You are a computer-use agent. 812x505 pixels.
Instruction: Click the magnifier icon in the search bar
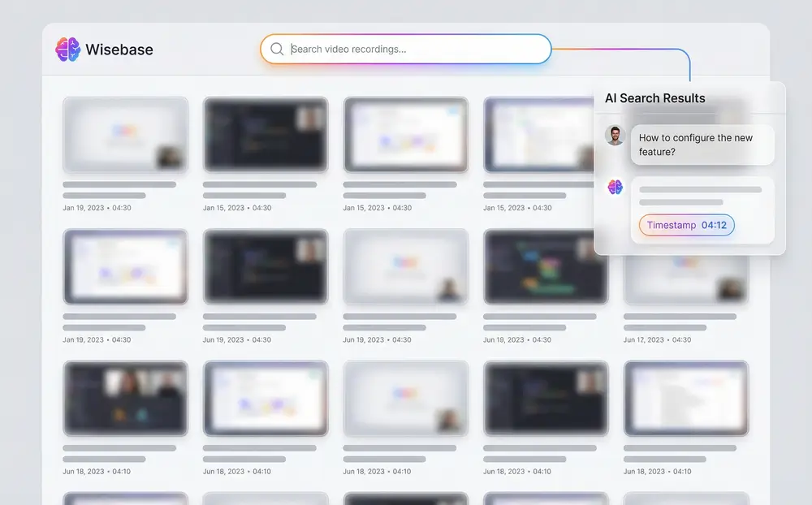(277, 50)
